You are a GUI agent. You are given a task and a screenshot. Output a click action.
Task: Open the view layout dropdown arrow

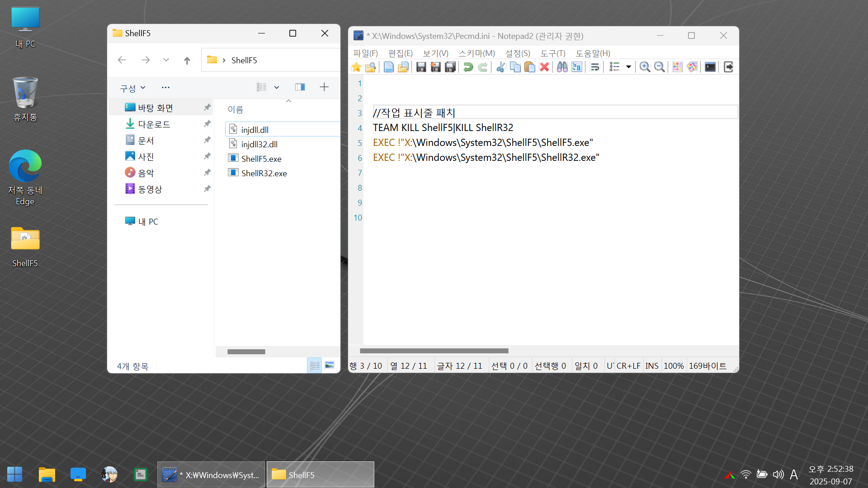(x=277, y=87)
